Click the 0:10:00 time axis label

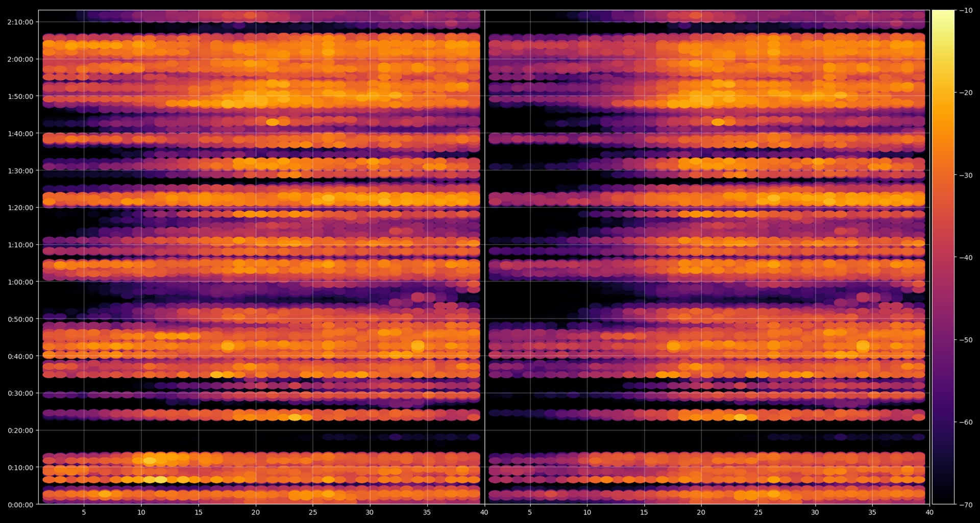[20, 468]
